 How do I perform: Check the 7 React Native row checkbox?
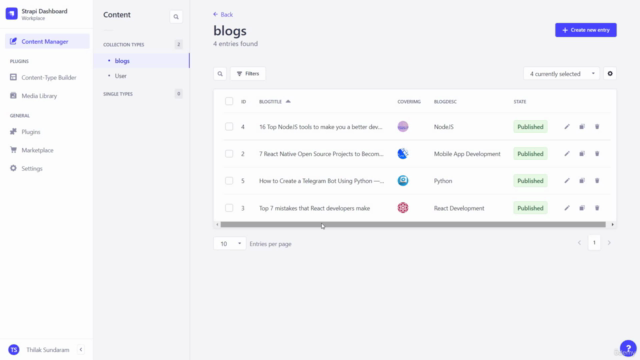point(229,154)
